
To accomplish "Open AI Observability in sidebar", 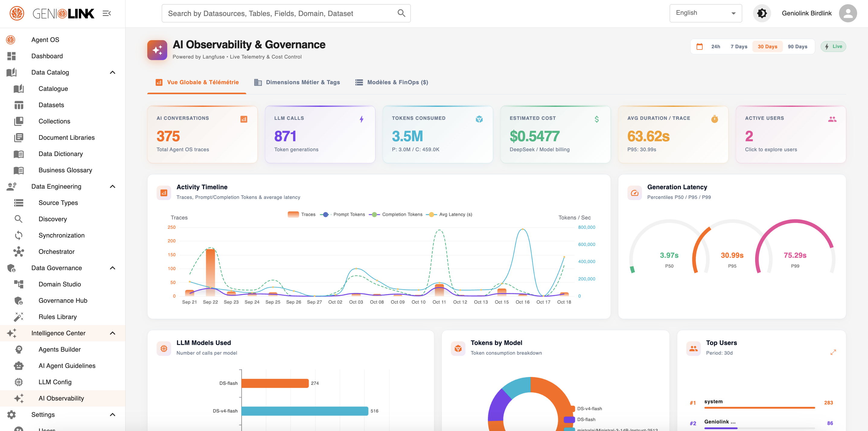I will pos(63,398).
